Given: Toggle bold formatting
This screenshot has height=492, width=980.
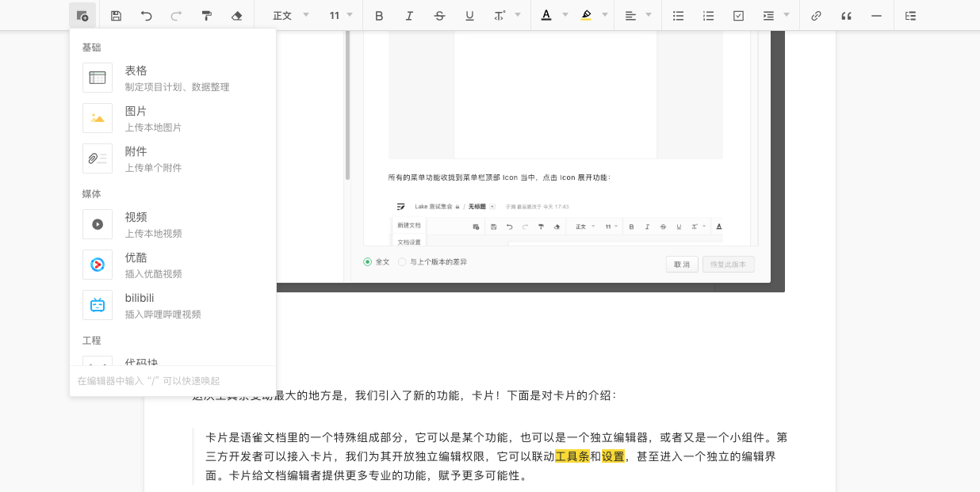Looking at the screenshot, I should 379,15.
